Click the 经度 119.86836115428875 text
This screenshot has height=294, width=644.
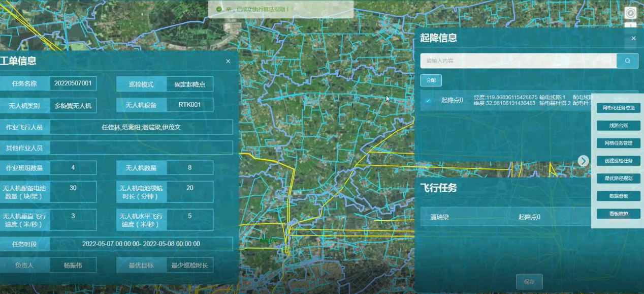click(x=505, y=97)
